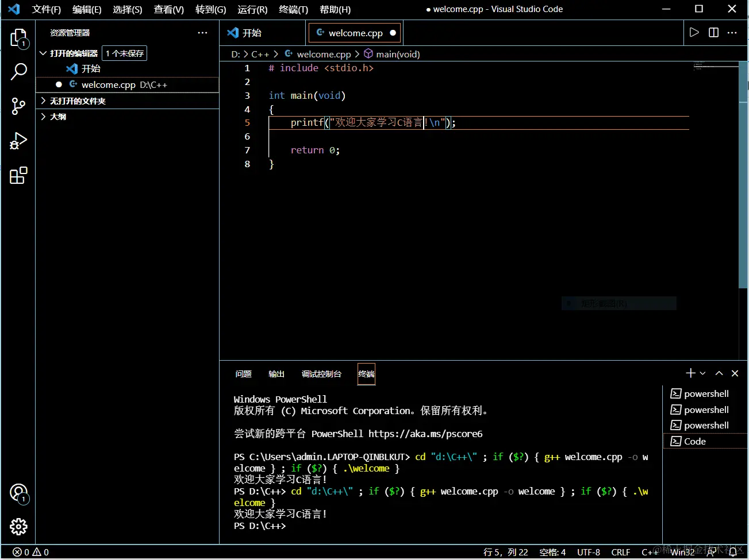
Task: Open the Extensions view
Action: coord(18,175)
